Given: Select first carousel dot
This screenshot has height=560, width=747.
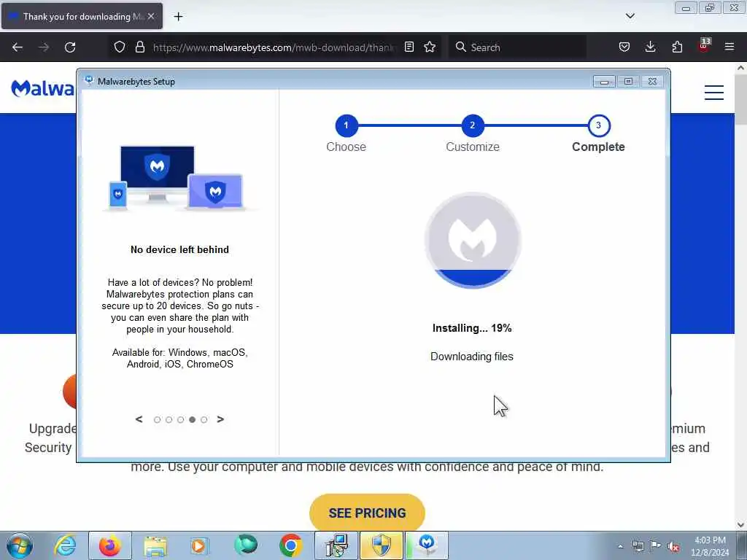Looking at the screenshot, I should click(158, 419).
